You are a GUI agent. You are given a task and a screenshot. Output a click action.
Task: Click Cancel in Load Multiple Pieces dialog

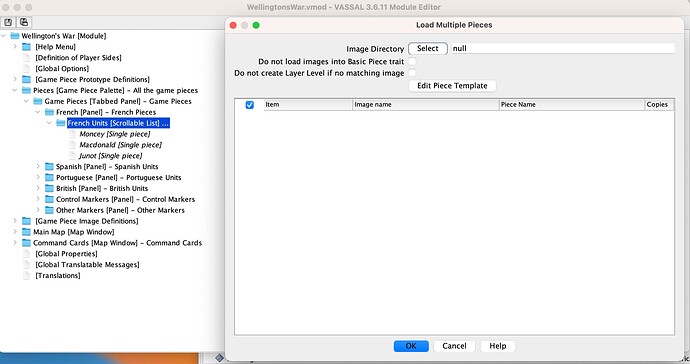tap(454, 346)
